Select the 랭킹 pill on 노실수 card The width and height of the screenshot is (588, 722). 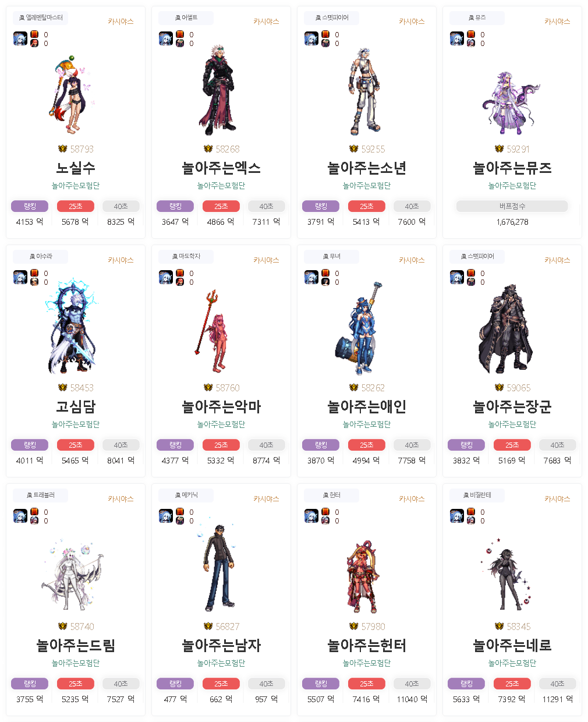point(30,206)
